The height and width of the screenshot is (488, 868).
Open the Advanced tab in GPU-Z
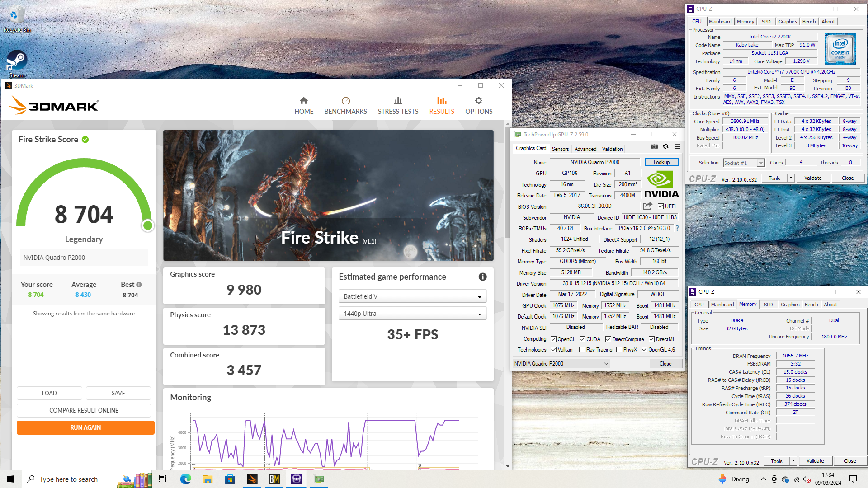click(x=585, y=149)
